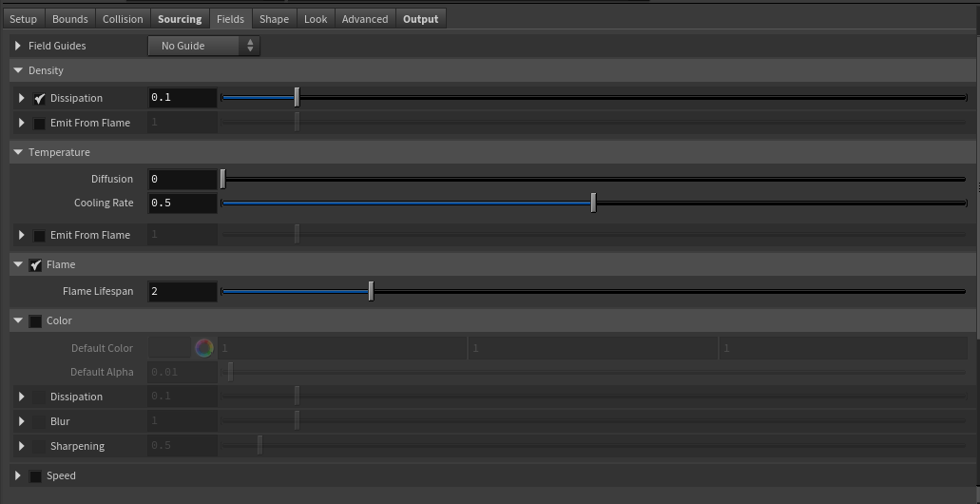Check Emit From Flame under Density
Screen dimensions: 980x504
pyautogui.click(x=39, y=124)
